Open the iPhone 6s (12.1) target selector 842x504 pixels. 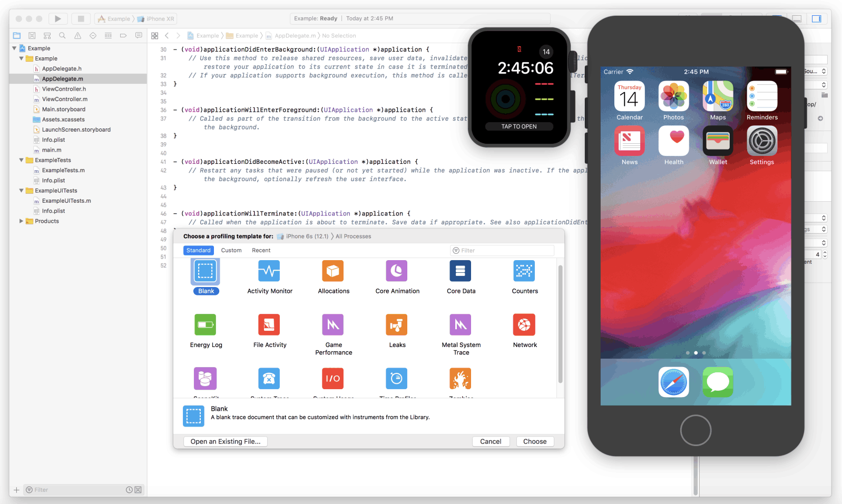point(303,236)
